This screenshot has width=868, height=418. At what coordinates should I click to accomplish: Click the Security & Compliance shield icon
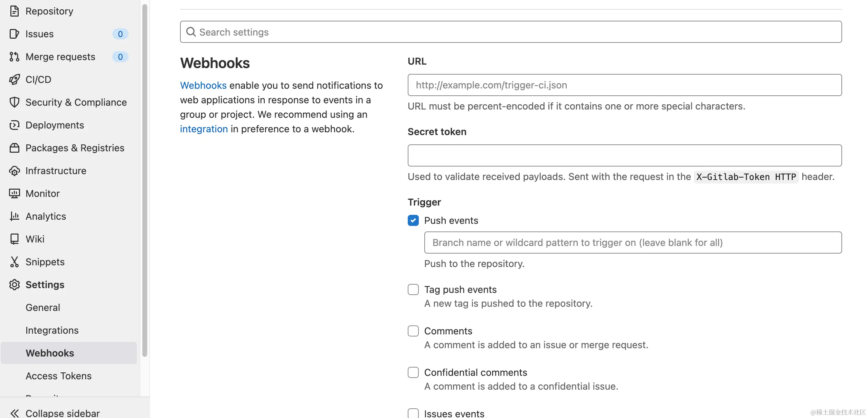(x=14, y=102)
